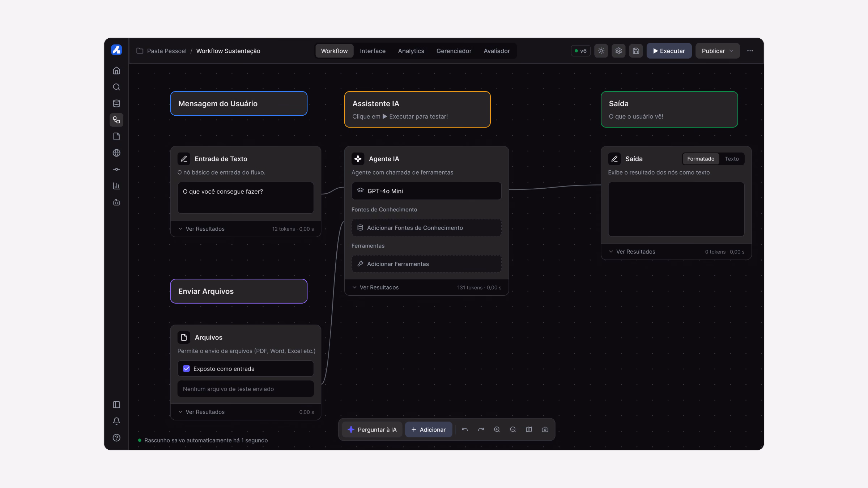Open the bar chart analytics sidebar icon
Screen dimensions: 868x488
pos(116,186)
